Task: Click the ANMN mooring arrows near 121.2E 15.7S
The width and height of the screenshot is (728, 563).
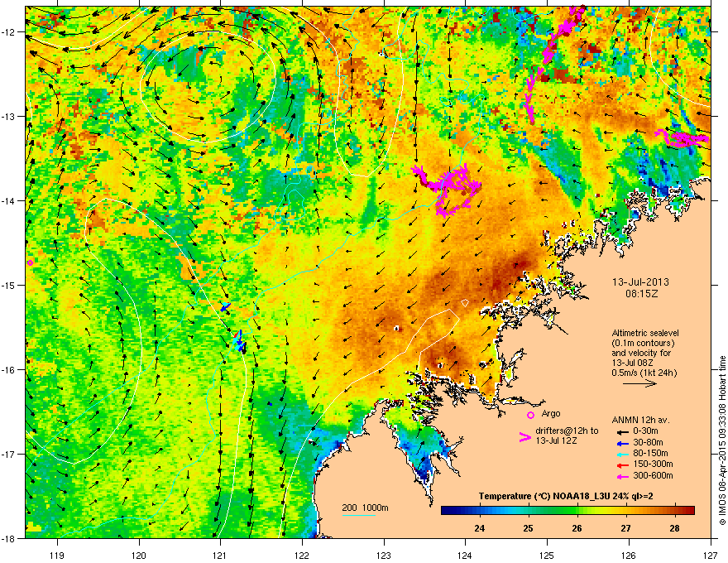Action: [239, 341]
